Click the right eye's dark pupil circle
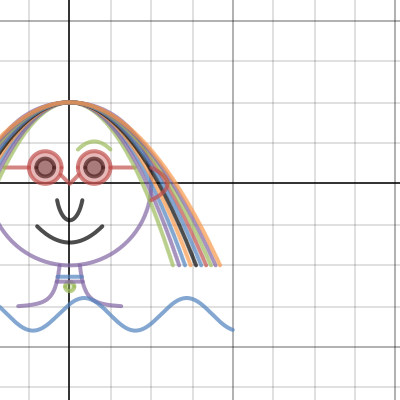Viewport: 400px width, 400px height. [94, 167]
